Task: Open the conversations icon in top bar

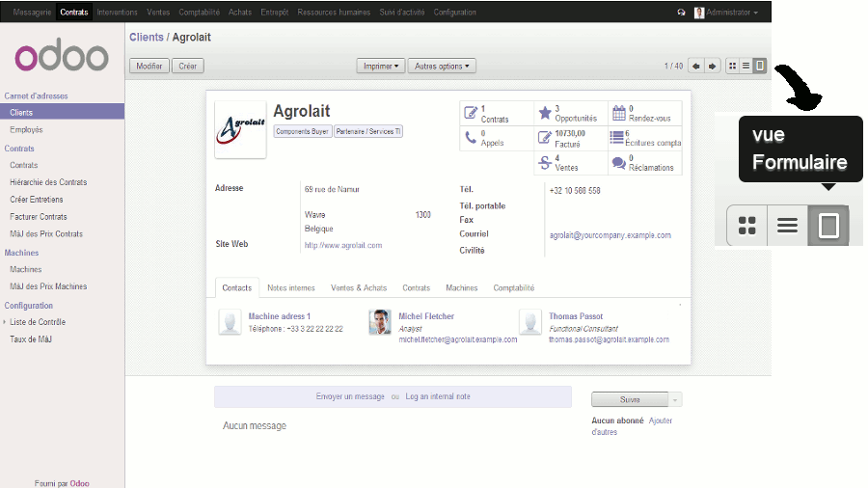Action: (682, 13)
